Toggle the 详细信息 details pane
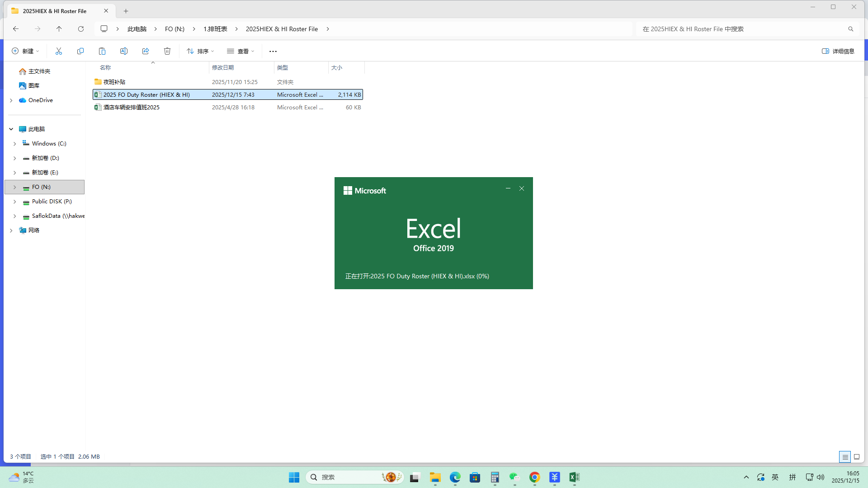 [838, 51]
